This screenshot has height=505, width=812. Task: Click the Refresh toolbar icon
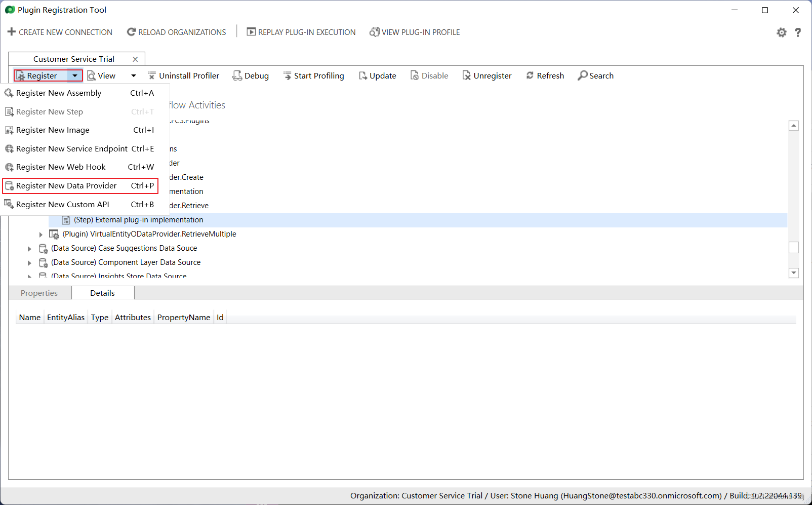530,75
